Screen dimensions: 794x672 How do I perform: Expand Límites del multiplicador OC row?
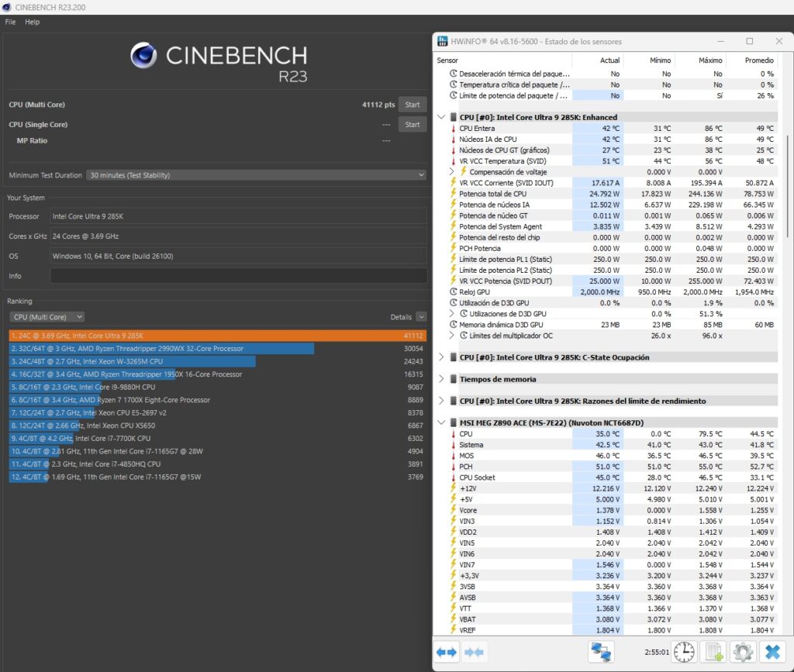point(452,336)
